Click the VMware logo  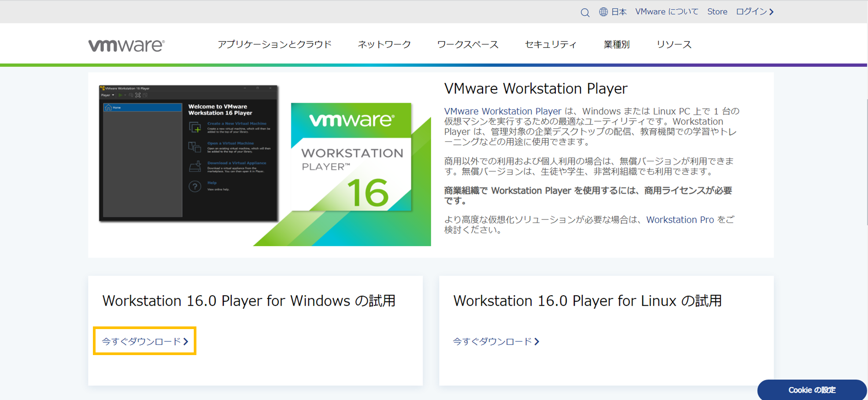point(126,45)
